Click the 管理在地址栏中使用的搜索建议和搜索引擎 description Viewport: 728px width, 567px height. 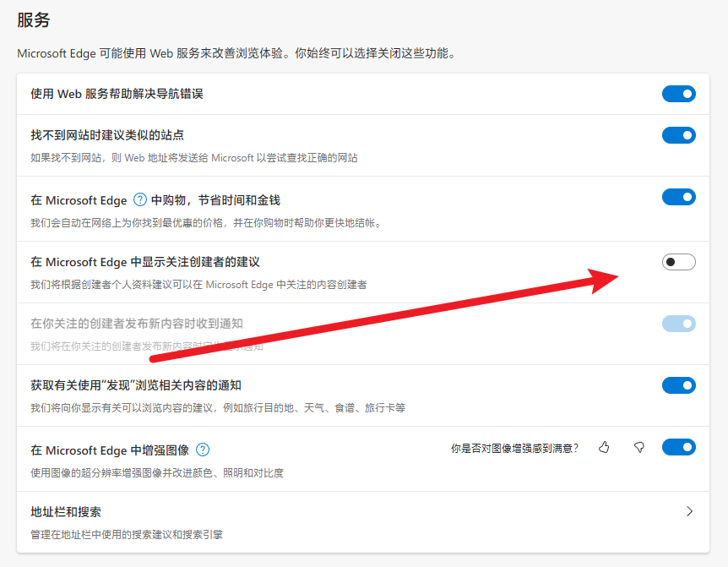tap(127, 534)
